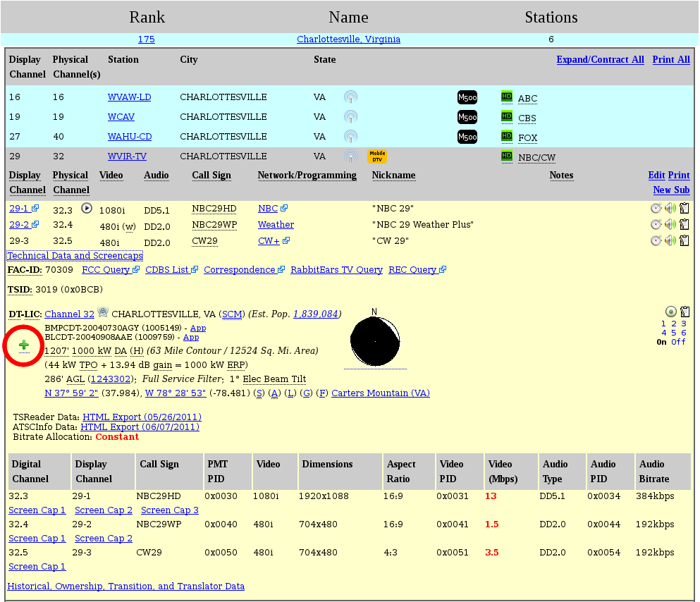Click the Mobile DTV badge for WVIR-TV
This screenshot has width=700, height=602.
(377, 156)
